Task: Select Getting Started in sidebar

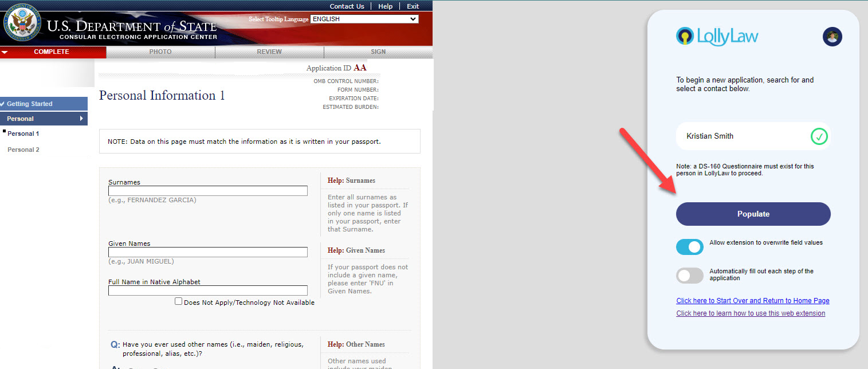Action: click(44, 104)
